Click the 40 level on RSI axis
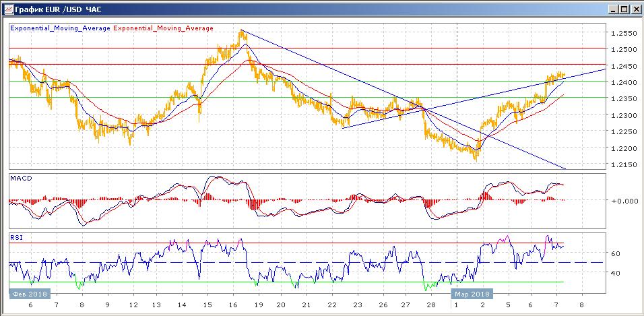644x316 pixels. [x=615, y=273]
